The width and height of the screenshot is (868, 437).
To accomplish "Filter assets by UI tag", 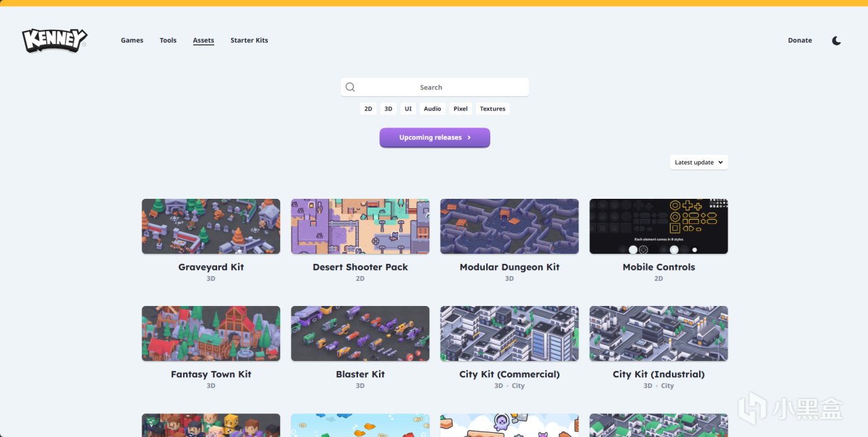I will 408,109.
